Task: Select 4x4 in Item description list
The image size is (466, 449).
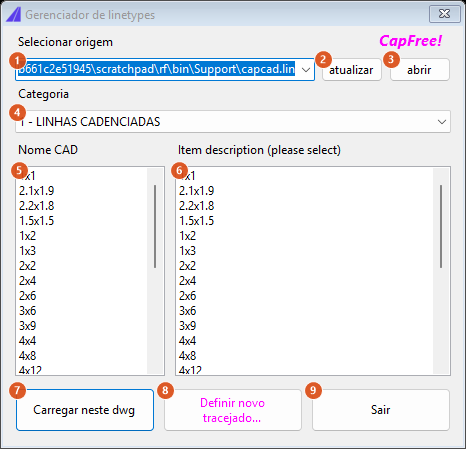Action: [x=304, y=341]
